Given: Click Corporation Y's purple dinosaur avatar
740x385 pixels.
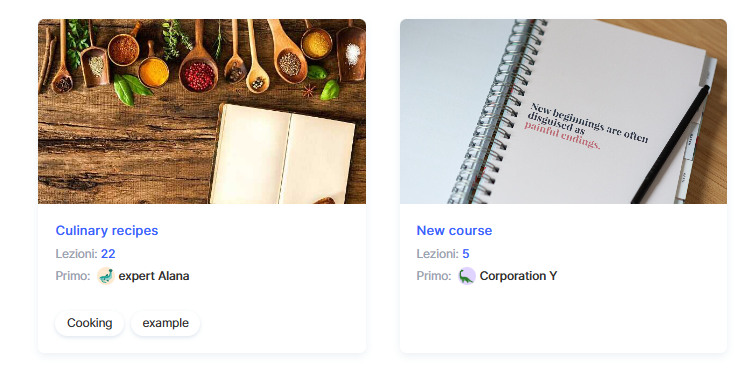Looking at the screenshot, I should [x=467, y=276].
